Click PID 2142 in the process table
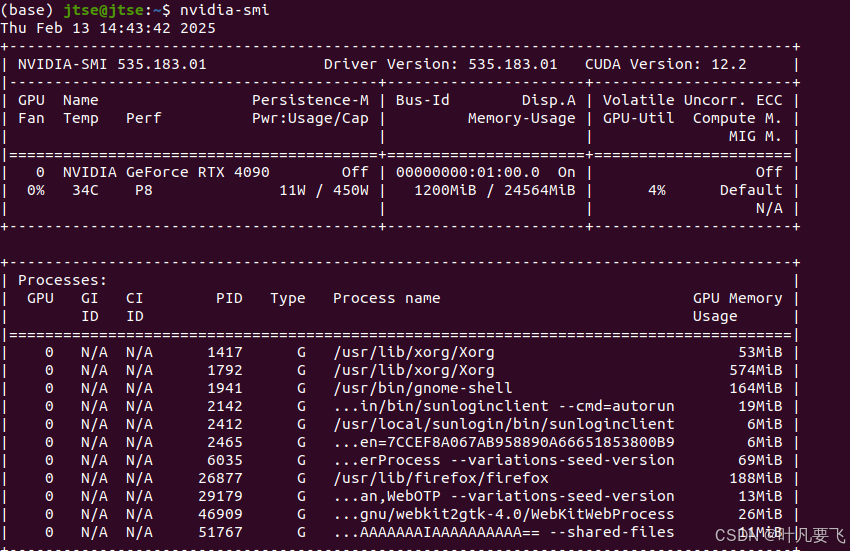This screenshot has height=551, width=850. tap(224, 406)
